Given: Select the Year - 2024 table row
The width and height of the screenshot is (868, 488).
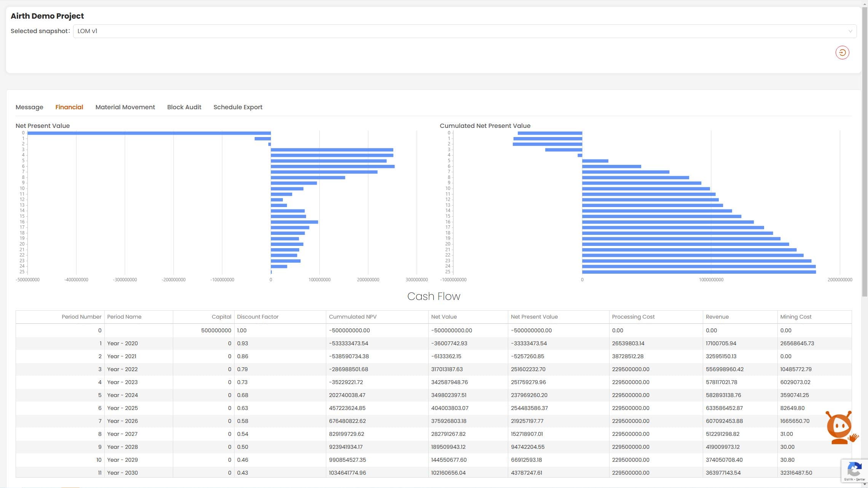Looking at the screenshot, I should pyautogui.click(x=123, y=395).
